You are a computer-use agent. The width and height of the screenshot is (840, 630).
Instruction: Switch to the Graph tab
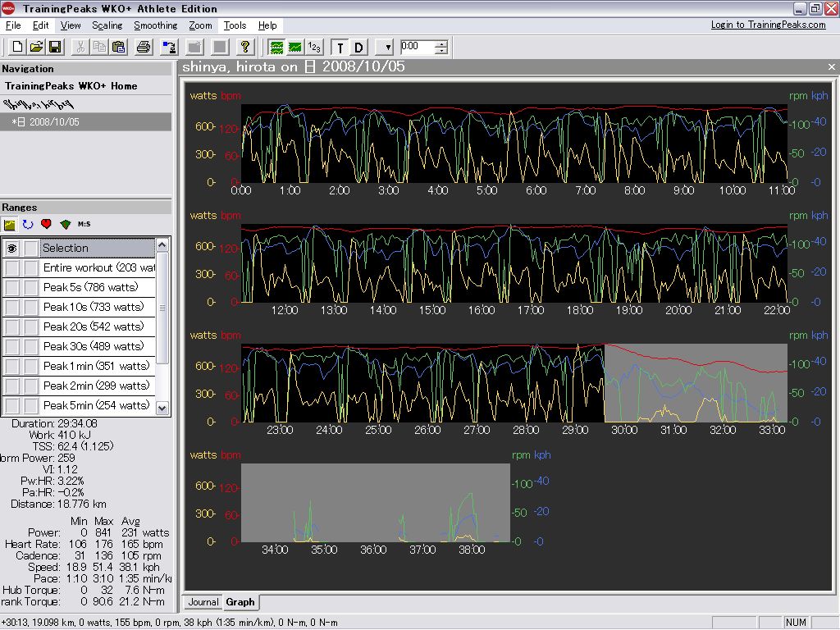point(240,602)
